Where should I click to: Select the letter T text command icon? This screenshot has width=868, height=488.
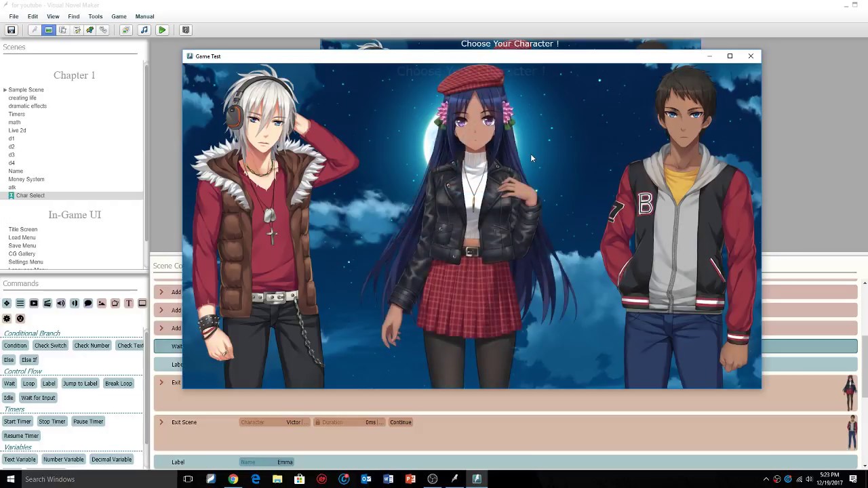click(129, 304)
